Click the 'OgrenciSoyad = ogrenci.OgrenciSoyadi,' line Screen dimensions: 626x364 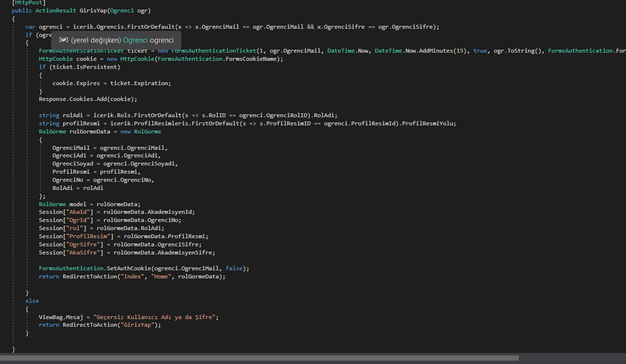[115, 164]
